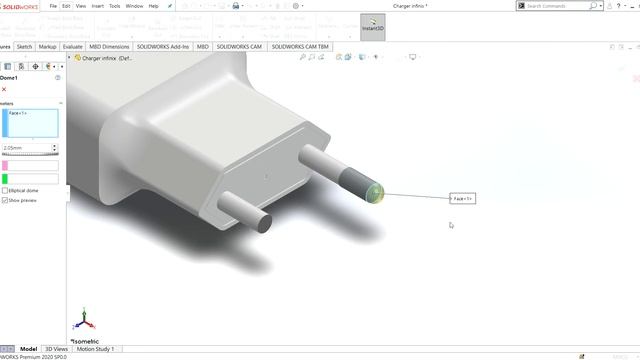Viewport: 640px width, 360px height.
Task: Click the question mark help icon
Action: (x=619, y=6)
